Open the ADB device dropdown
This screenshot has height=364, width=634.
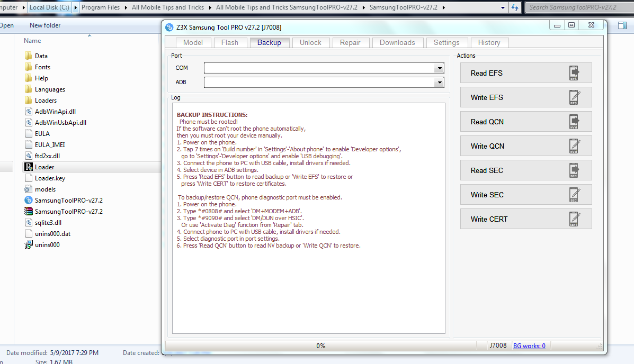[x=440, y=83]
